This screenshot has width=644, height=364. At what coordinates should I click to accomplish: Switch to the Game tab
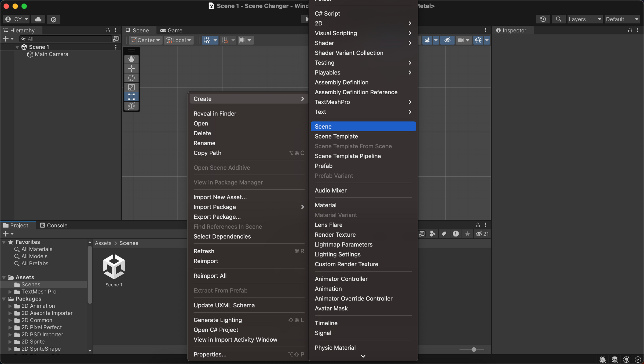point(171,30)
